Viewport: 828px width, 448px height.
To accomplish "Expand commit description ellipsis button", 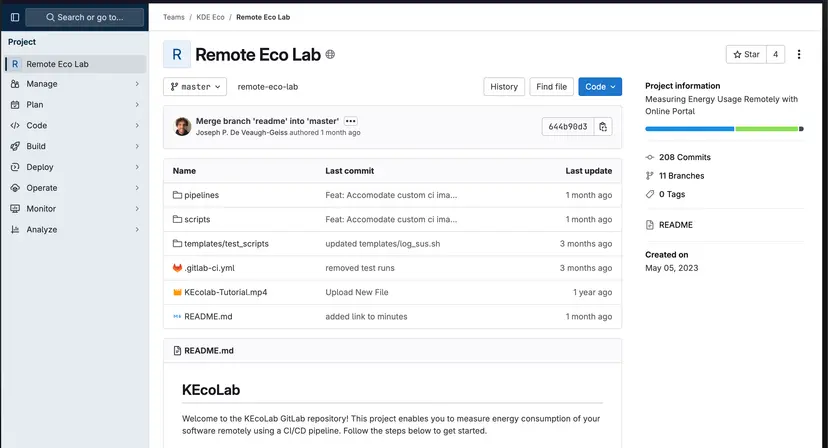I will [x=351, y=121].
